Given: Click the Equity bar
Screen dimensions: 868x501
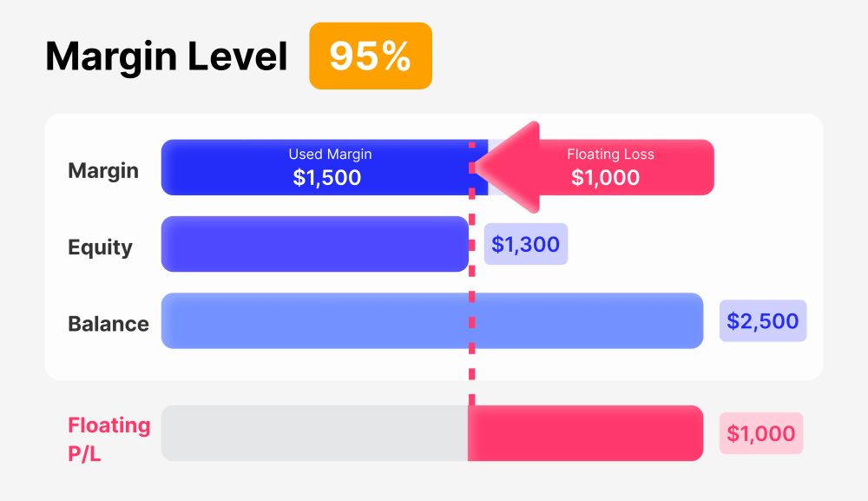Looking at the screenshot, I should click(x=315, y=244).
